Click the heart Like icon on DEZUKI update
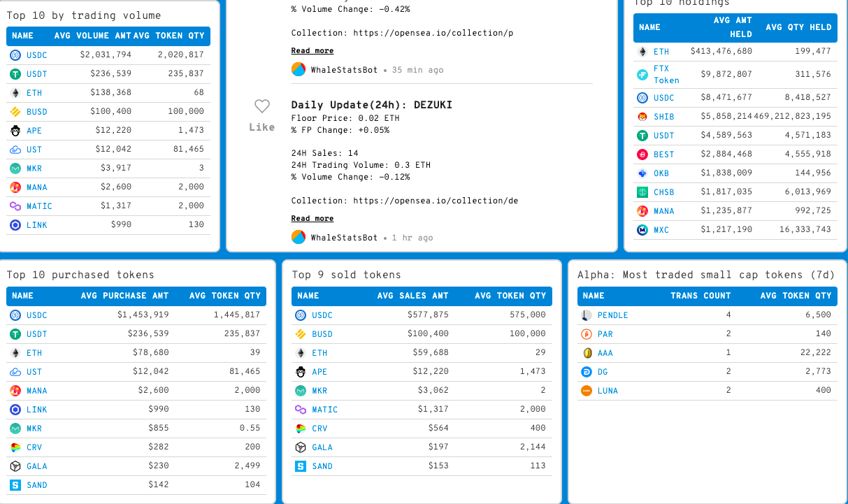 [262, 106]
